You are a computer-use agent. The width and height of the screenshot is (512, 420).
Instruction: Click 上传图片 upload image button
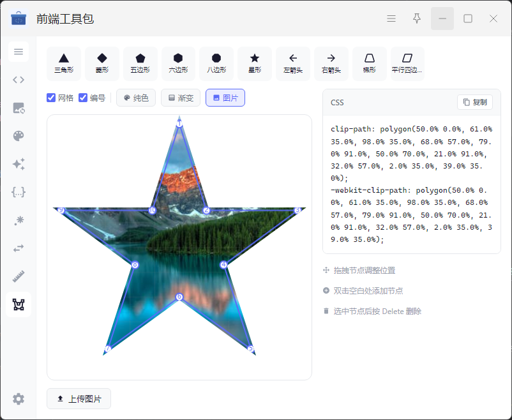tap(79, 398)
